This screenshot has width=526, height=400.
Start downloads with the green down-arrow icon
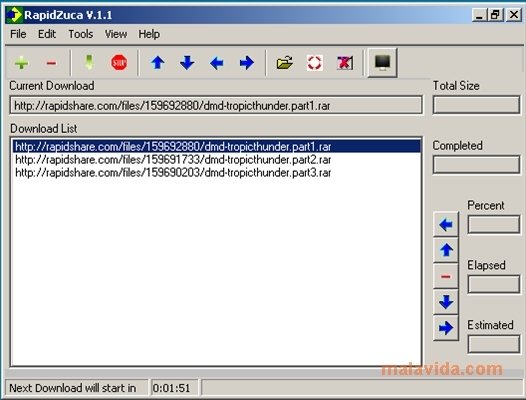89,63
